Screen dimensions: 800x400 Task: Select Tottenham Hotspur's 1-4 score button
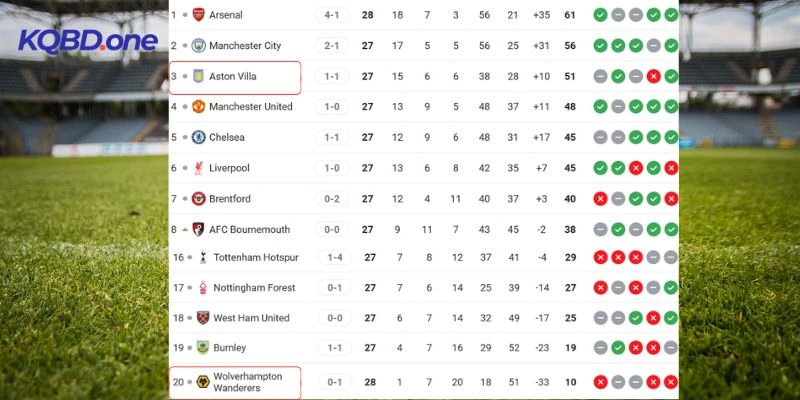tap(333, 258)
